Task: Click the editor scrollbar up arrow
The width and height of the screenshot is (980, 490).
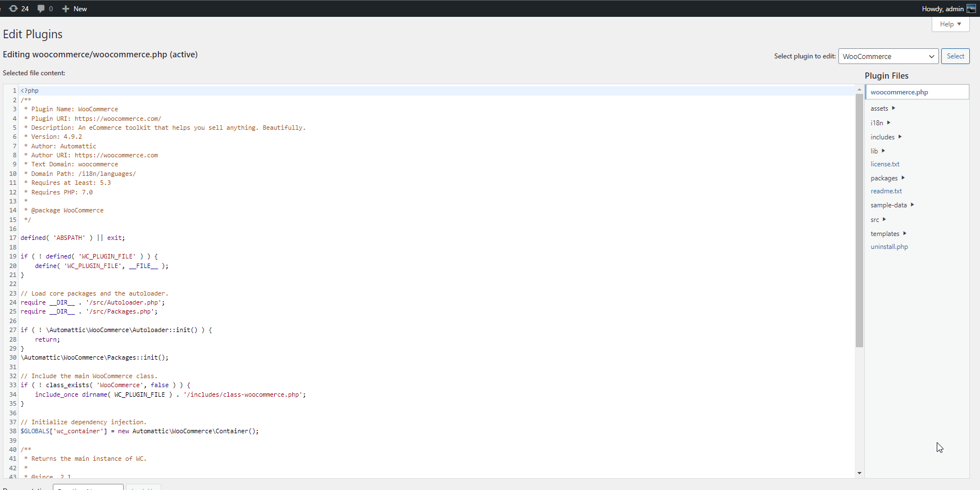Action: pyautogui.click(x=859, y=89)
